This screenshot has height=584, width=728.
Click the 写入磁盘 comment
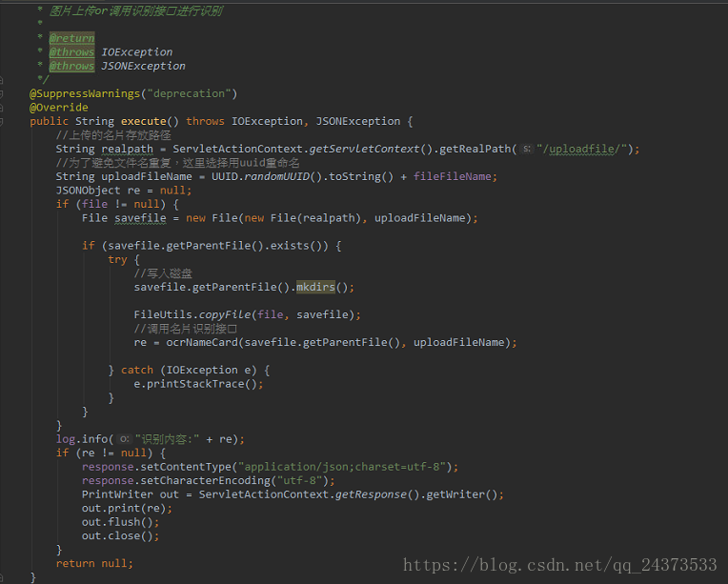(163, 273)
